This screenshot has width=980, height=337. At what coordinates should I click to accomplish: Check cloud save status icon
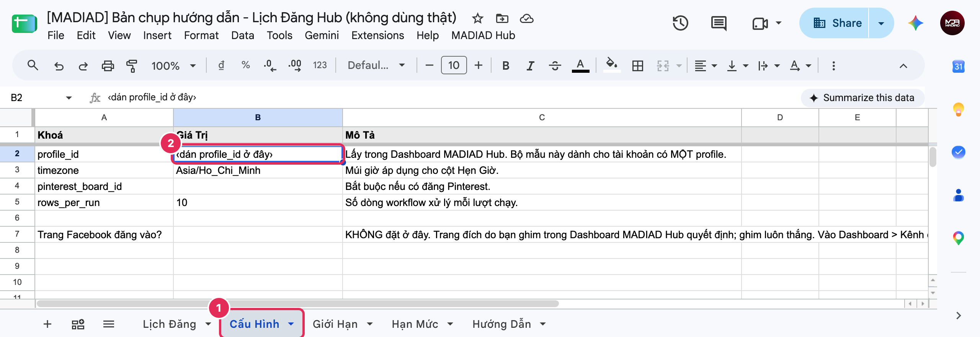click(x=527, y=18)
